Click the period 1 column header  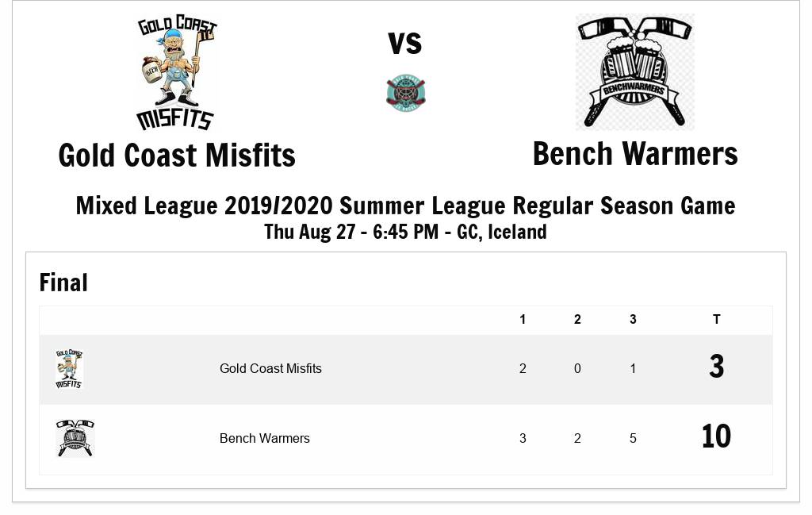pyautogui.click(x=523, y=320)
